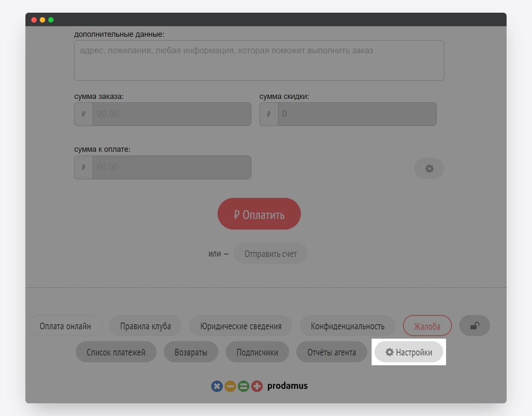Click the unlocked padlock icon button
The image size is (532, 416).
point(474,326)
